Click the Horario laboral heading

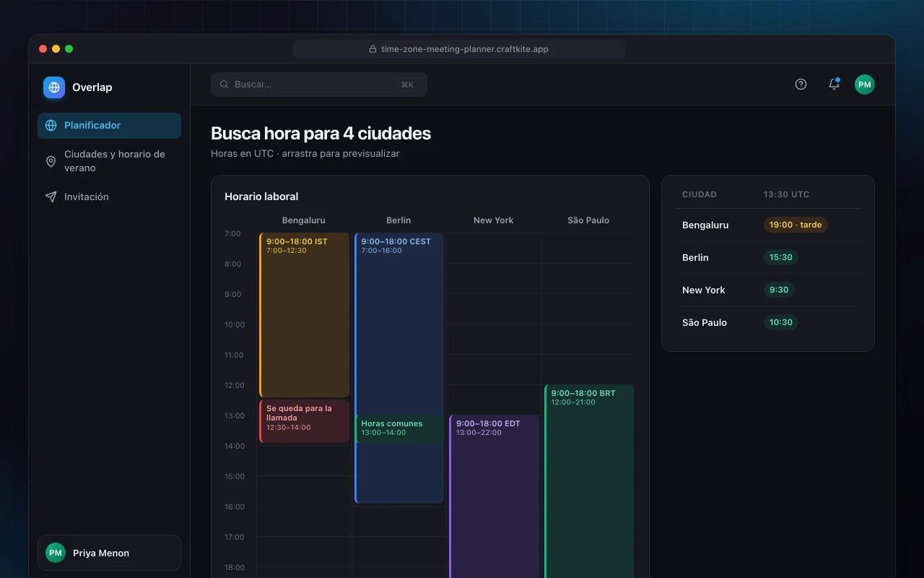pyautogui.click(x=261, y=197)
